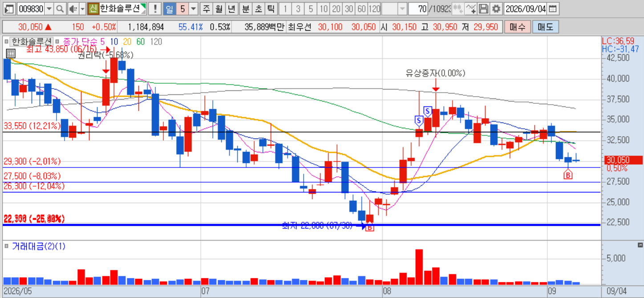The height and width of the screenshot is (298, 644).
Task: Expand the stock code 009830 dropdown
Action: [x=49, y=8]
